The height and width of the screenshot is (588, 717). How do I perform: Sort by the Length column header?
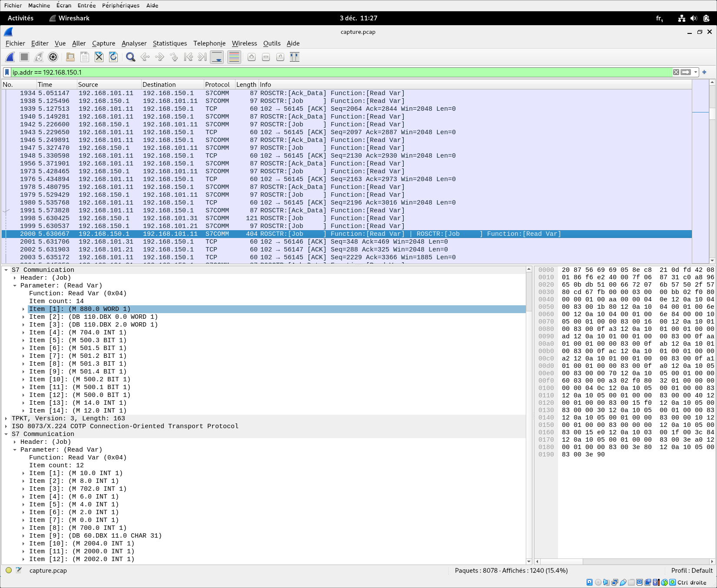point(246,85)
